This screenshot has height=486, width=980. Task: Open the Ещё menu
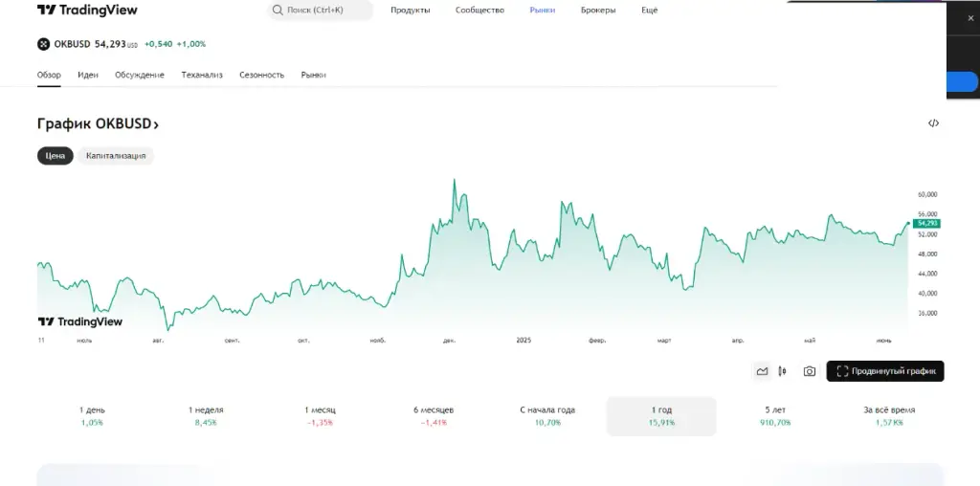(650, 10)
